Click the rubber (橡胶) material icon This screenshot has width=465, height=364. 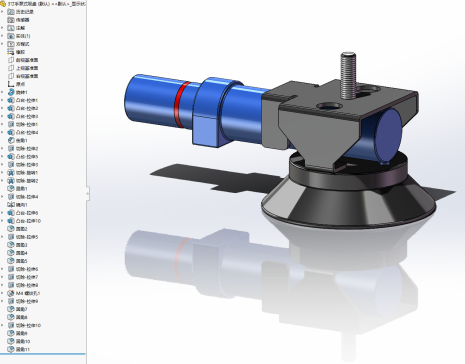point(11,52)
